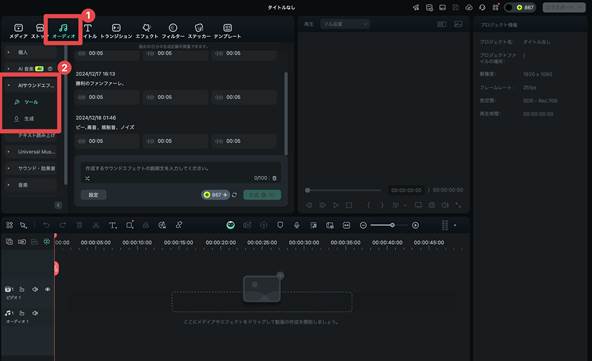
Task: Click the undo icon in timeline toolbar
Action: [46, 225]
